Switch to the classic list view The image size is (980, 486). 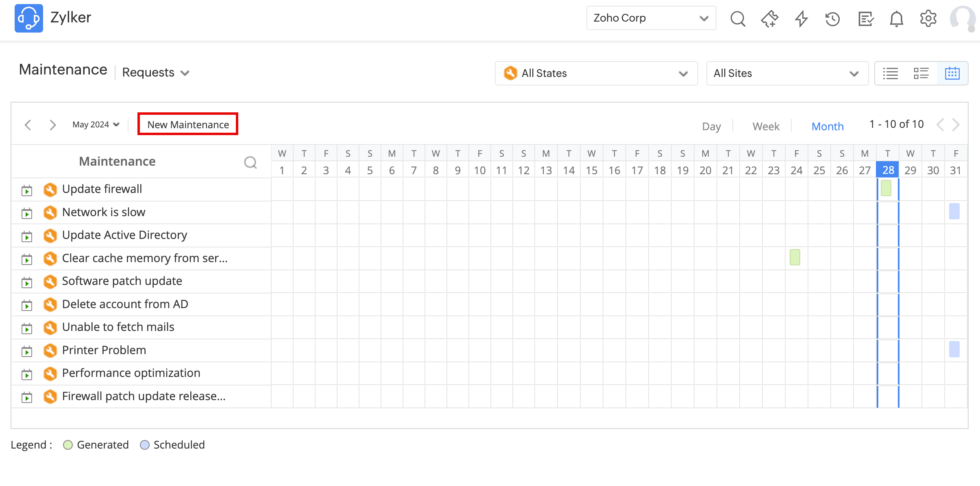(x=891, y=73)
